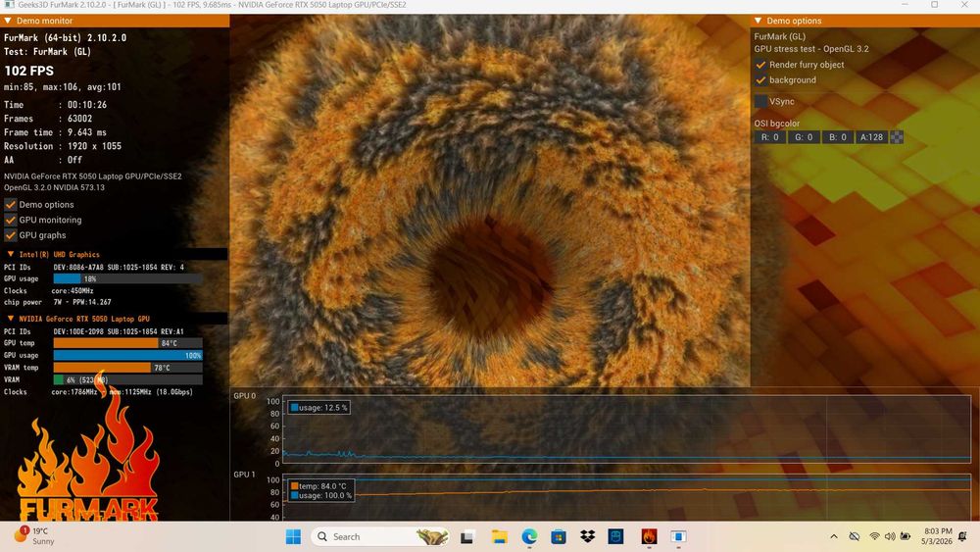Select the R: 0 color value field
980x552 pixels.
[770, 137]
